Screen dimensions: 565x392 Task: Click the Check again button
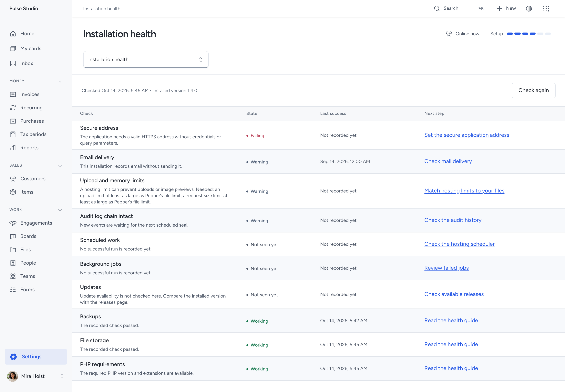[x=533, y=90]
